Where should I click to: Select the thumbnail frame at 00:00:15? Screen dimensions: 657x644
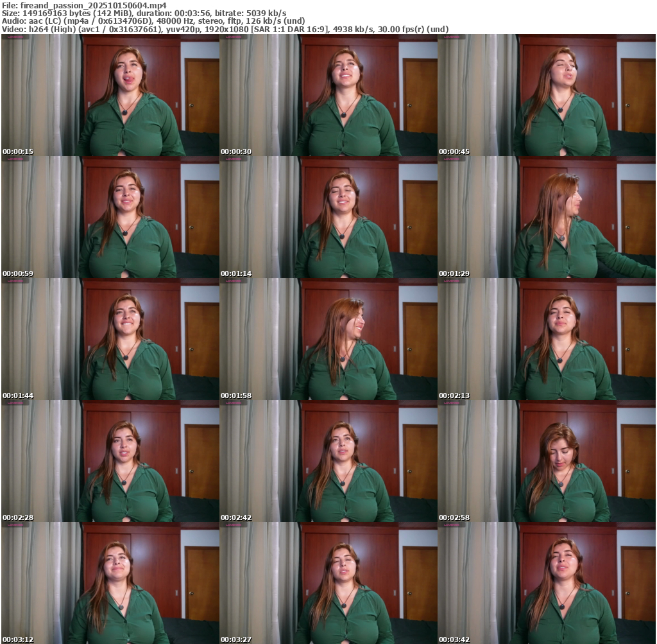[x=110, y=95]
